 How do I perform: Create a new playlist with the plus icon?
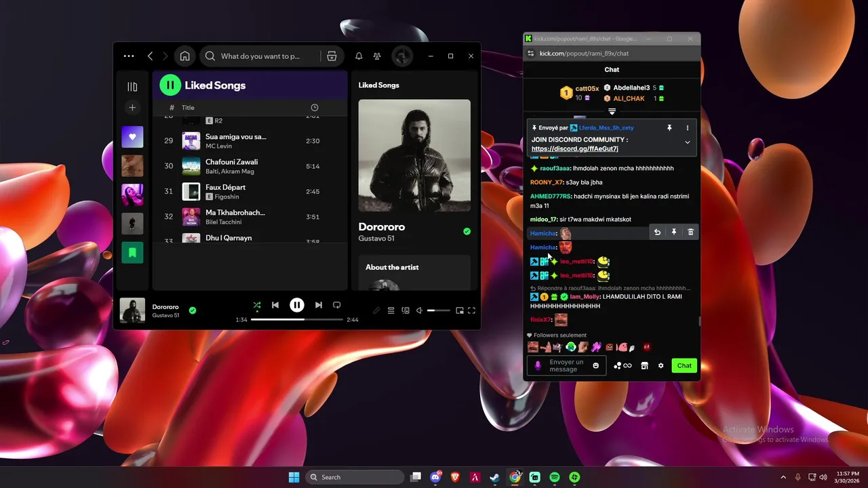[x=132, y=108]
